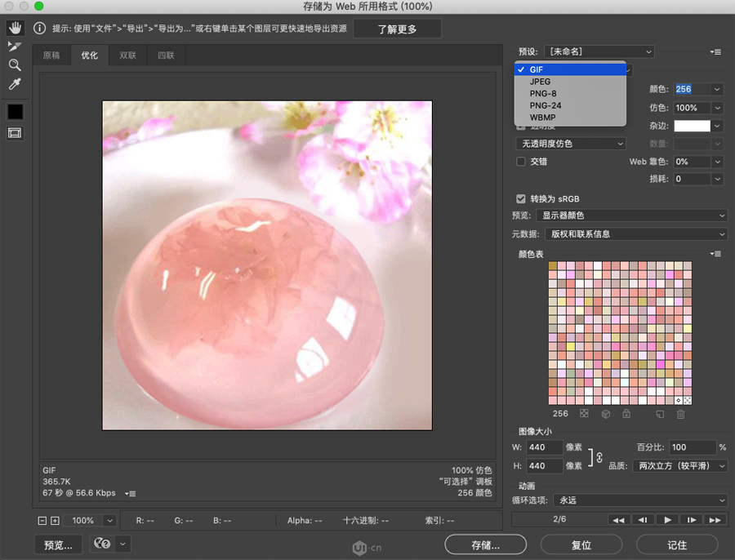The width and height of the screenshot is (735, 560).
Task: Select the Slice Select tool
Action: pyautogui.click(x=15, y=47)
